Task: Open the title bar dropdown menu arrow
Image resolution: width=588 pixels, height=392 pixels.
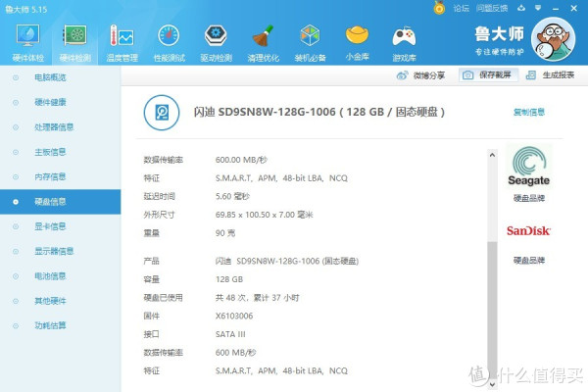Action: 538,8
